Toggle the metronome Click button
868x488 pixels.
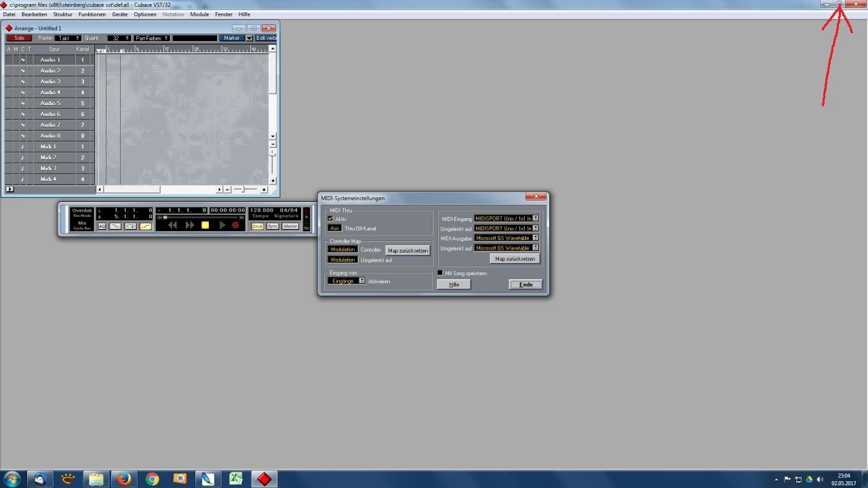click(257, 226)
